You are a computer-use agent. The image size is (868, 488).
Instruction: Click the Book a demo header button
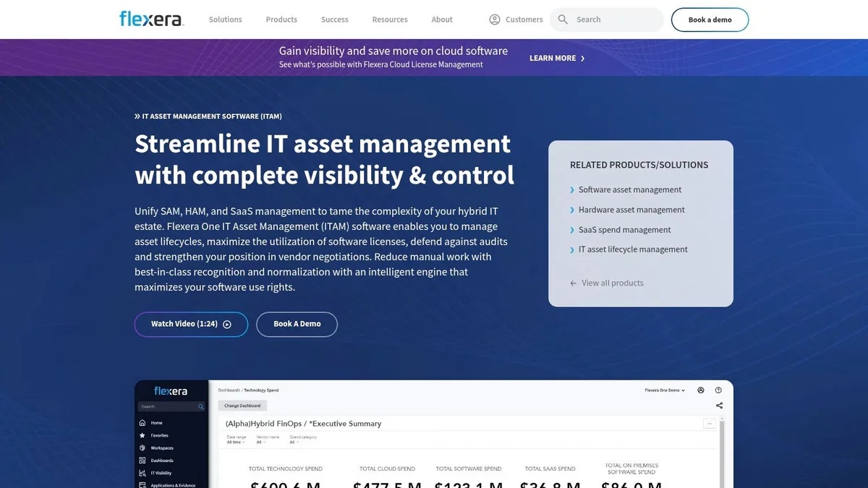coord(710,20)
